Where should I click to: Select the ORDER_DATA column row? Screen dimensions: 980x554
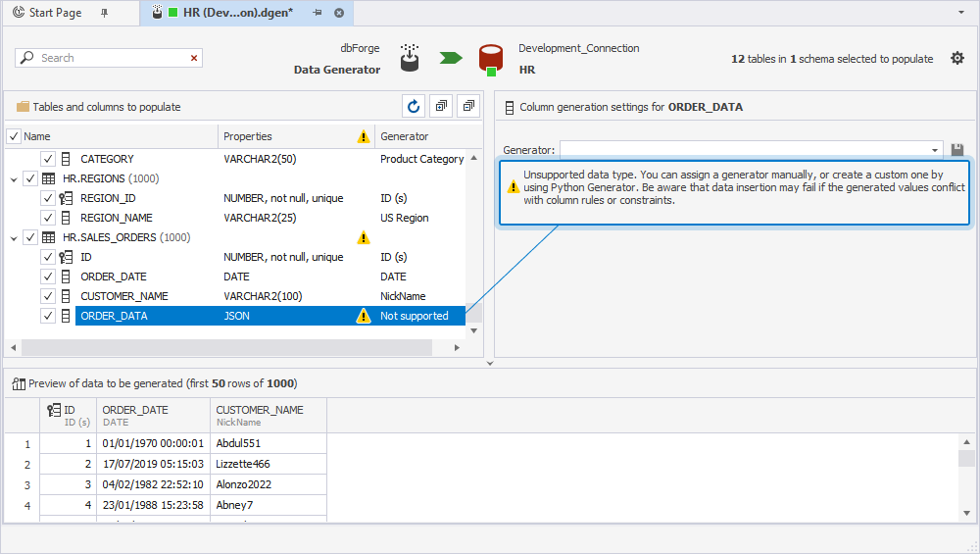click(270, 316)
